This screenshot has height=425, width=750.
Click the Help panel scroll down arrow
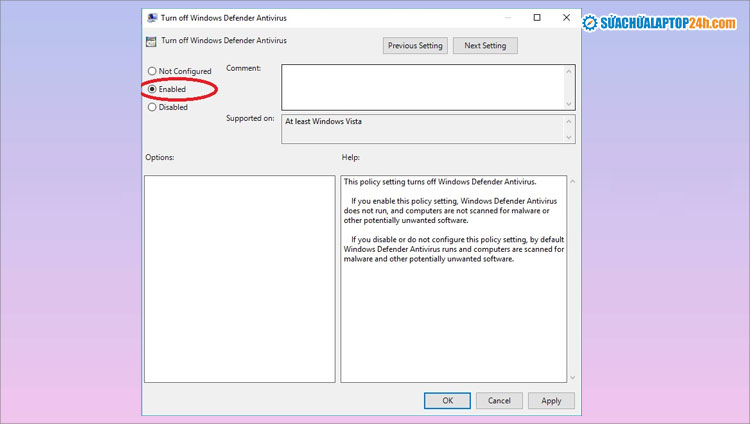coord(573,378)
